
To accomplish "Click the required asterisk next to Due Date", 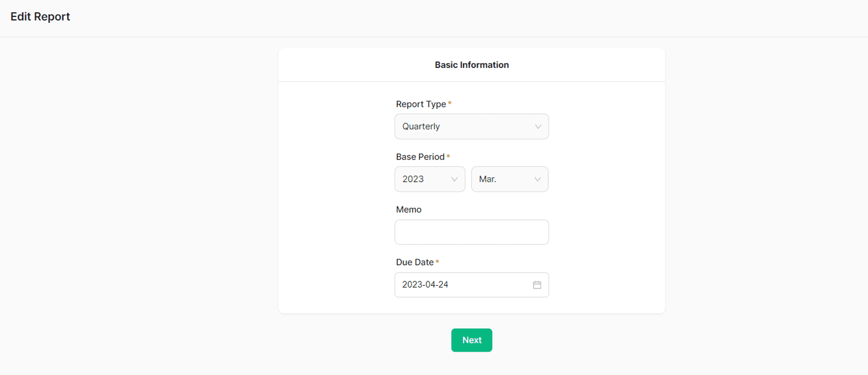I will coord(437,261).
